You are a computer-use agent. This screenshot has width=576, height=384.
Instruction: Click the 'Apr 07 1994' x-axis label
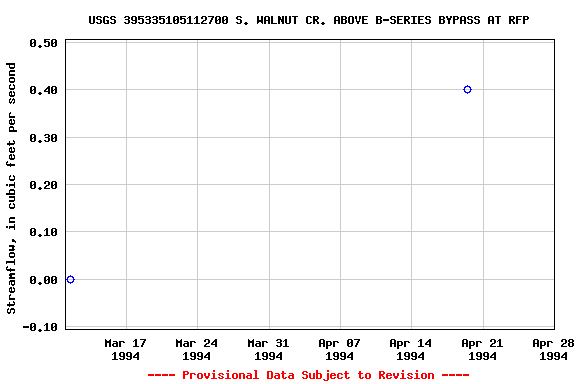[339, 349]
